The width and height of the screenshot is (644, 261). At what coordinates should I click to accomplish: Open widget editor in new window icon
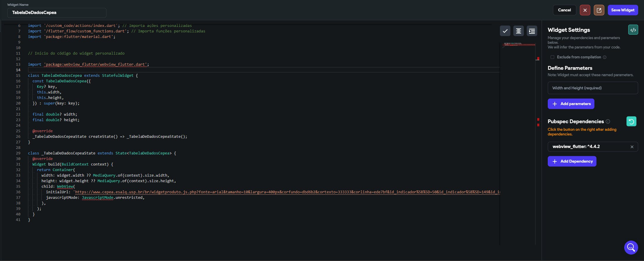pyautogui.click(x=599, y=10)
